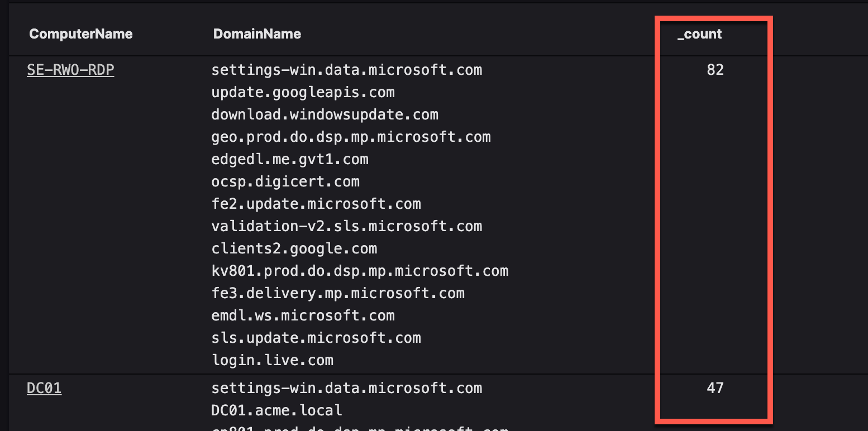The height and width of the screenshot is (431, 868).
Task: Sort by the _count column header
Action: coord(699,34)
